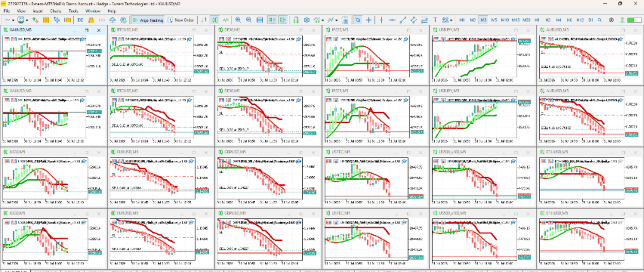The width and height of the screenshot is (644, 272).
Task: Switch timeframe to M30
Action: click(x=526, y=20)
